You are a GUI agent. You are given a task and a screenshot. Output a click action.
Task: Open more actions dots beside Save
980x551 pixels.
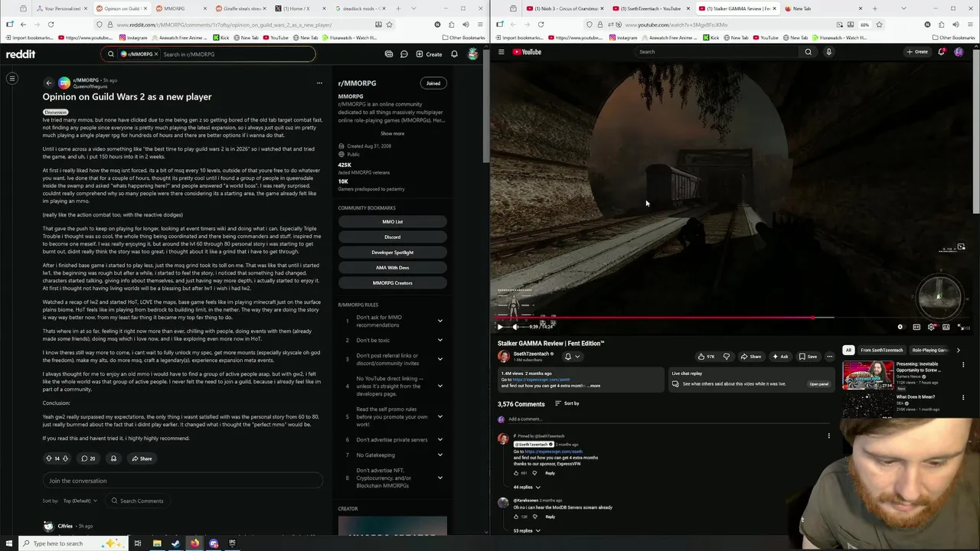pyautogui.click(x=830, y=357)
